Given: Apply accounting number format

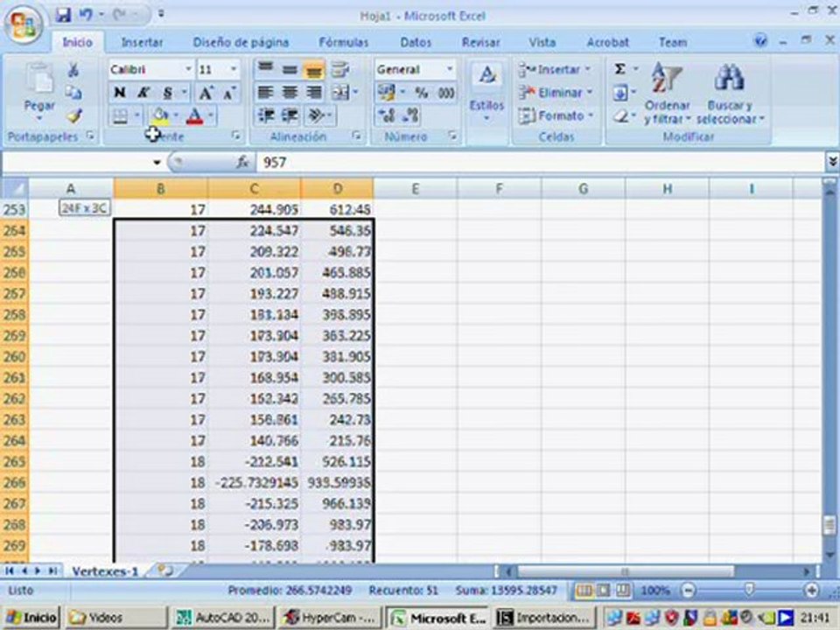Looking at the screenshot, I should pyautogui.click(x=386, y=93).
